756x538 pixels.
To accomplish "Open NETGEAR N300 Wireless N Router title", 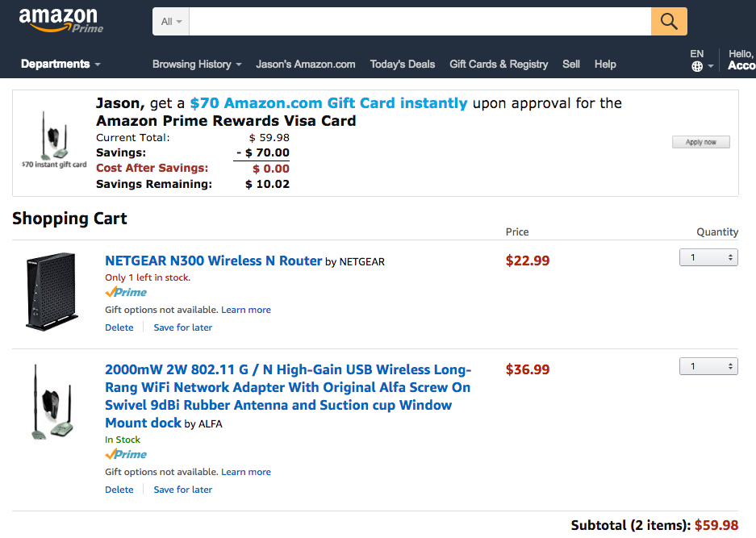I will coord(214,261).
